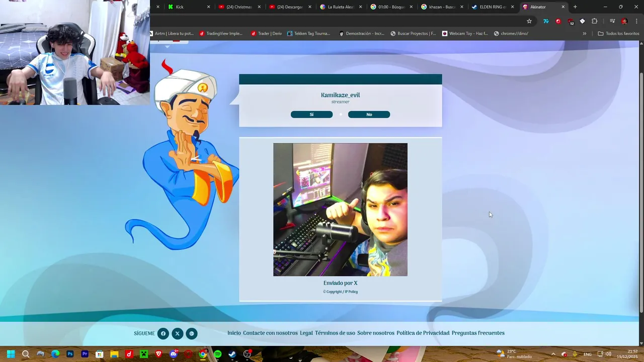The image size is (644, 362).
Task: Open the volume speaker tray icon
Action: click(x=608, y=354)
